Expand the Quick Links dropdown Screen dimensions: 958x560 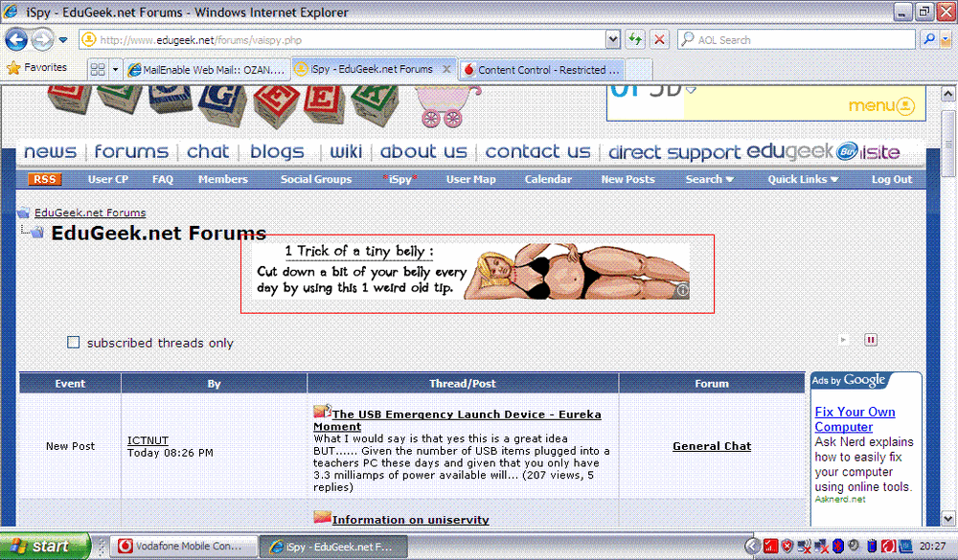803,179
